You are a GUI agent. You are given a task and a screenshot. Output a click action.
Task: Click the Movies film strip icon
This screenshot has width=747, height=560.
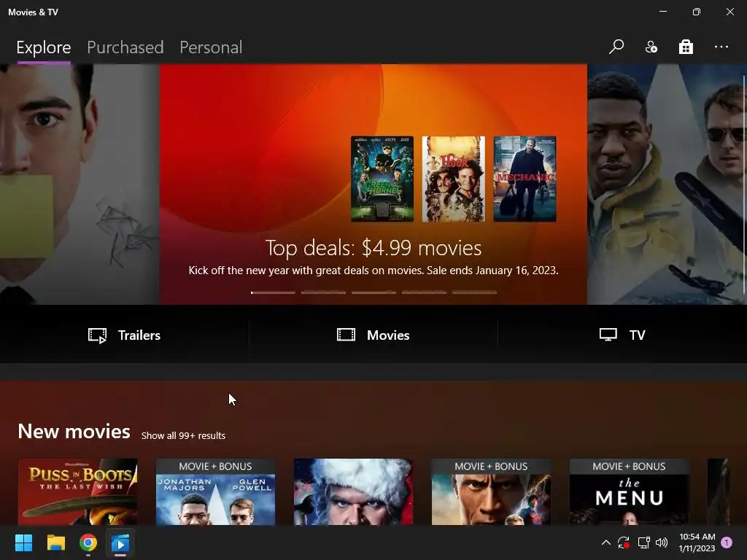coord(346,335)
